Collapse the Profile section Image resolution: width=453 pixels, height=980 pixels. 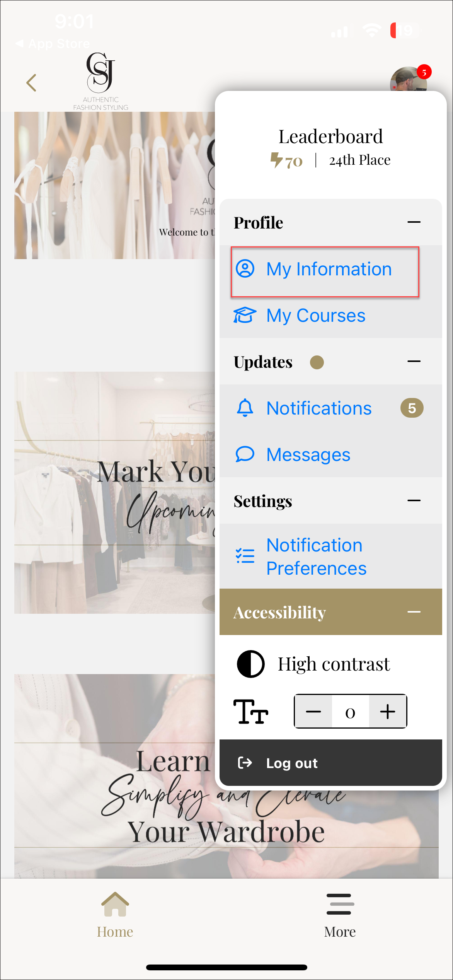414,222
